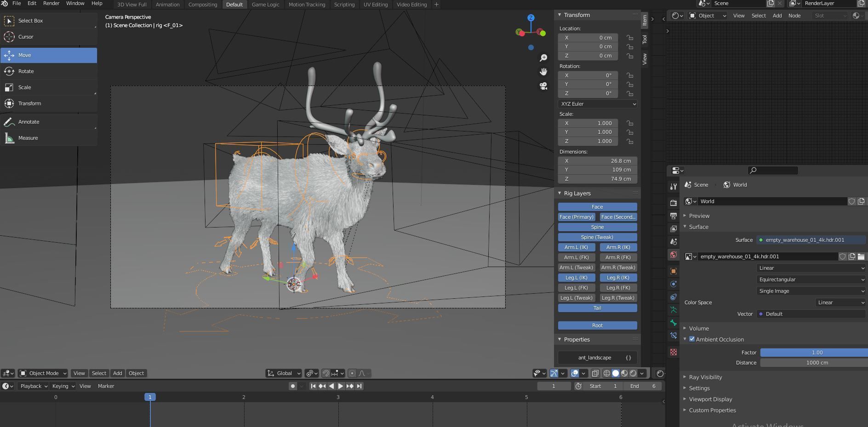
Task: Expand the Volume panel
Action: click(698, 328)
